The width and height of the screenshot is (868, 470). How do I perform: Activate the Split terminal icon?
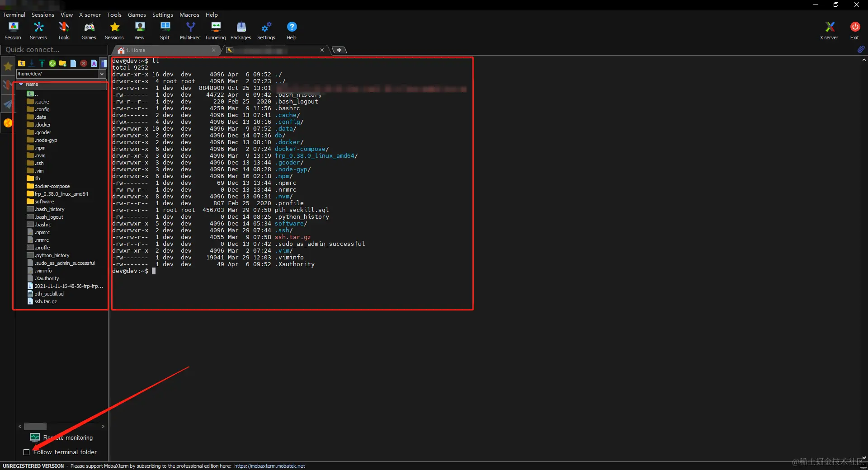point(165,31)
